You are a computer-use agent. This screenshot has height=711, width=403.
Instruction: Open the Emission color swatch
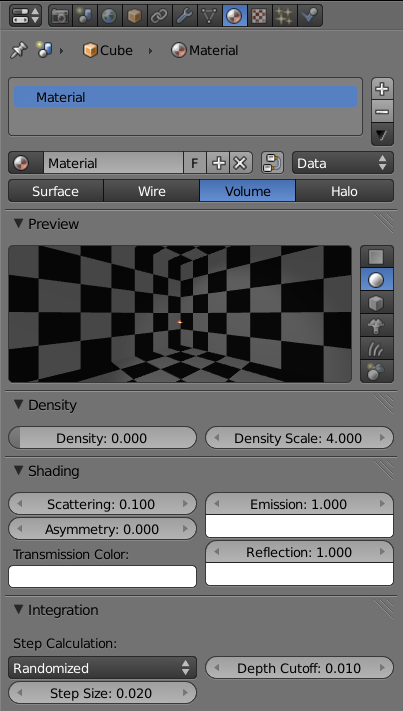[x=299, y=526]
